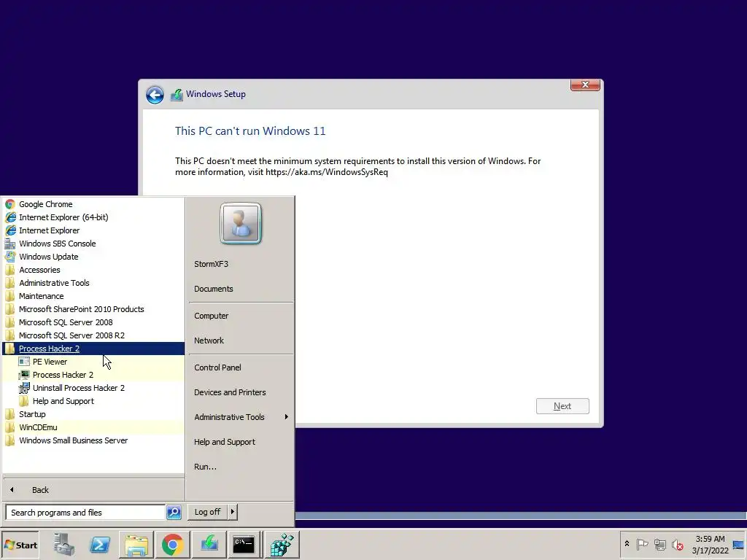Launch PE Viewer under Process Hacker 2
The width and height of the screenshot is (747, 560).
(93, 362)
